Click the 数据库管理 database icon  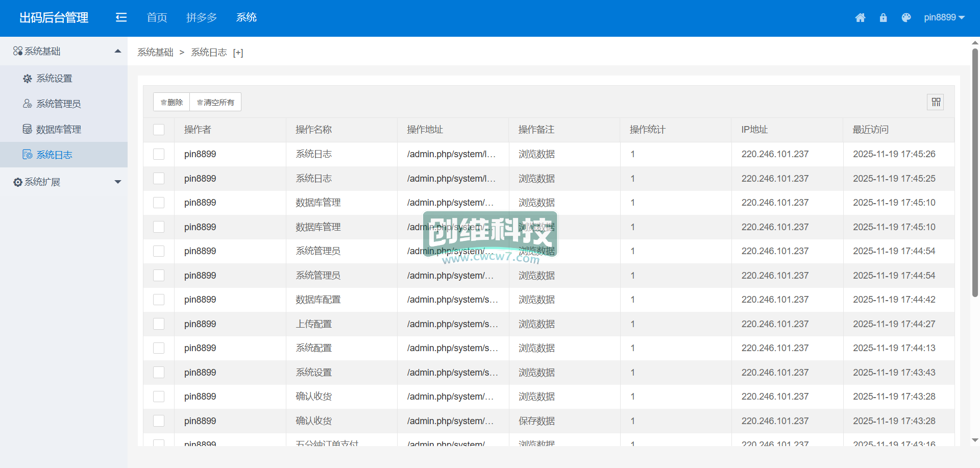pyautogui.click(x=28, y=129)
